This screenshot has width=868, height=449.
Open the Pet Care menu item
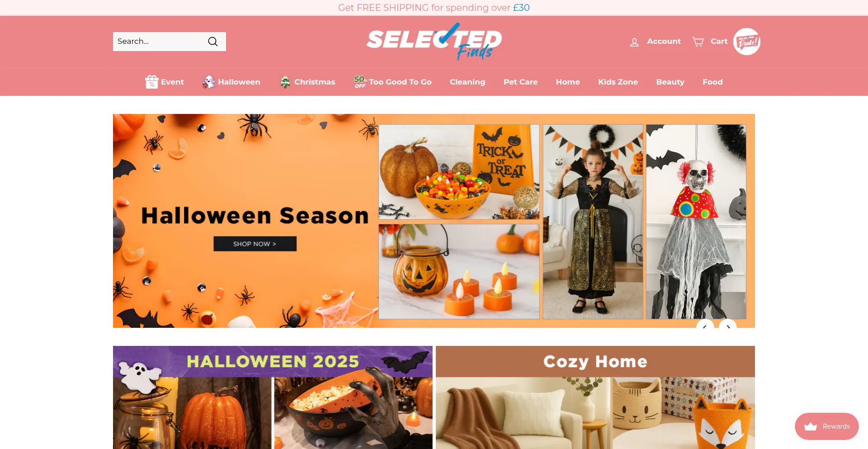520,82
